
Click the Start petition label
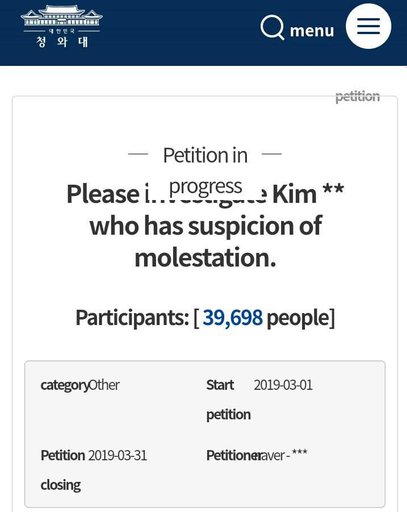(229, 400)
